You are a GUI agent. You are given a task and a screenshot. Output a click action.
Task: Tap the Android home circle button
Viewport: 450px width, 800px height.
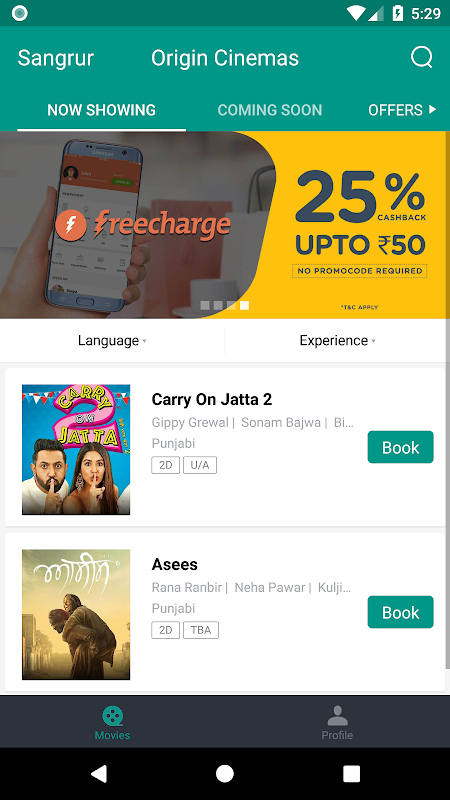224,773
